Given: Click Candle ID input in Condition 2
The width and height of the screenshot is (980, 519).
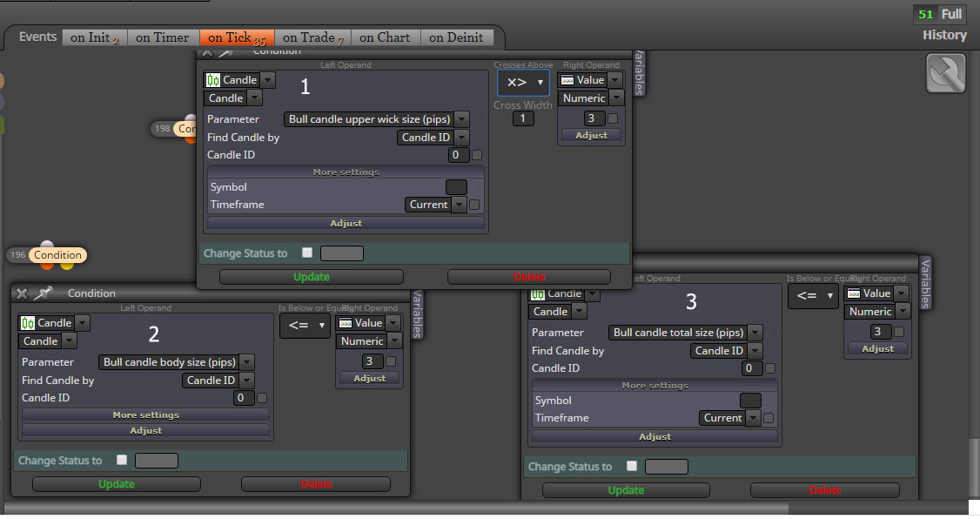Looking at the screenshot, I should pos(244,398).
